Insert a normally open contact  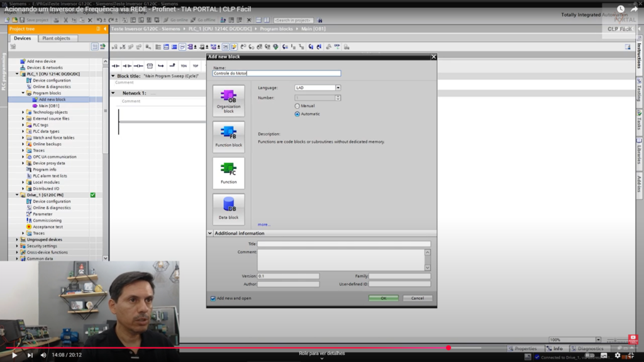(116, 65)
